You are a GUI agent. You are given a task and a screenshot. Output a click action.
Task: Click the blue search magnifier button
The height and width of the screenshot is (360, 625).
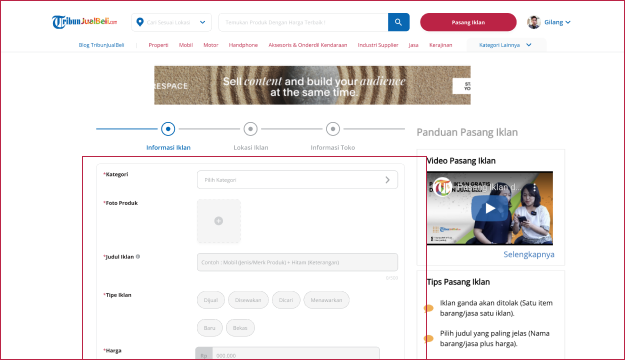coord(399,22)
